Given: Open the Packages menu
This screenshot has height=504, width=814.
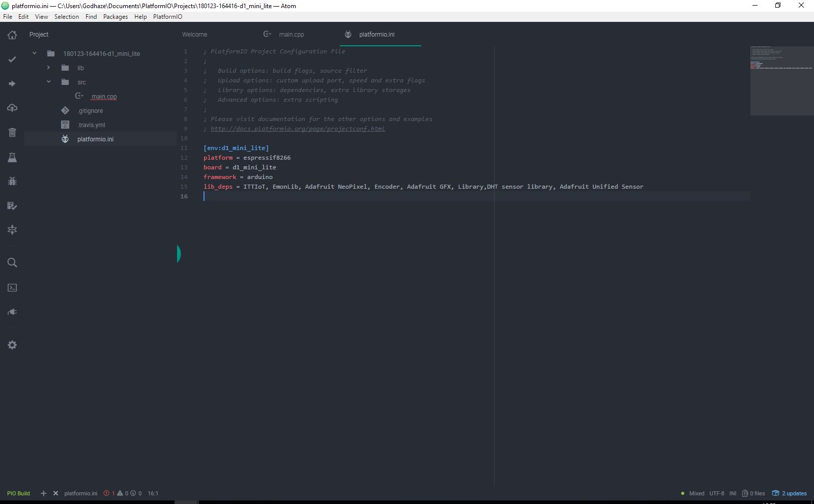Looking at the screenshot, I should 115,17.
